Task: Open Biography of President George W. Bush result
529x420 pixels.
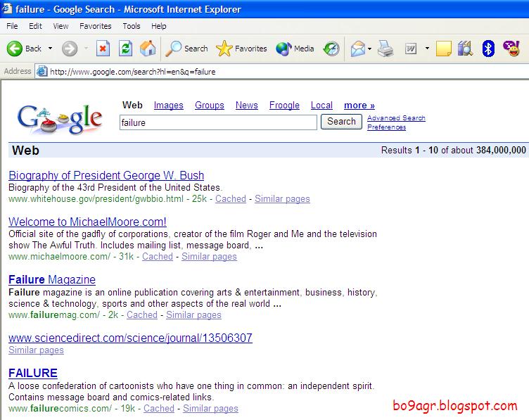Action: [106, 175]
